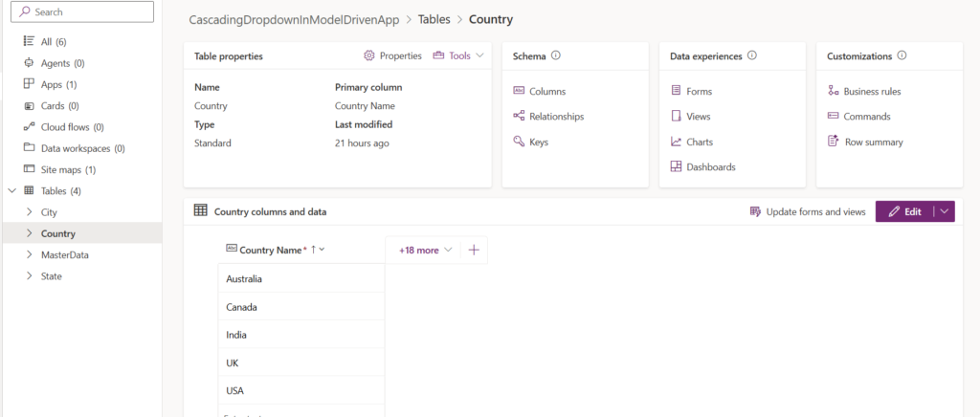Open Row summary customization

pos(872,142)
